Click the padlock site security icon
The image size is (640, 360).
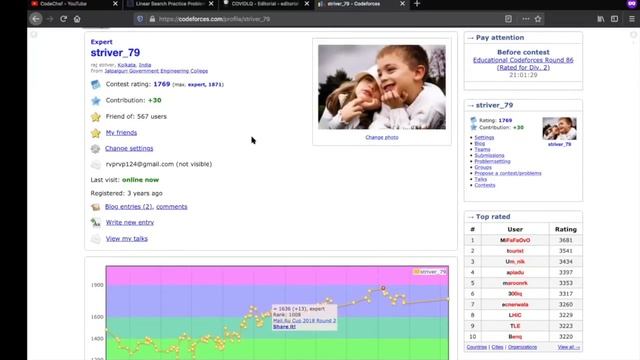pyautogui.click(x=152, y=19)
